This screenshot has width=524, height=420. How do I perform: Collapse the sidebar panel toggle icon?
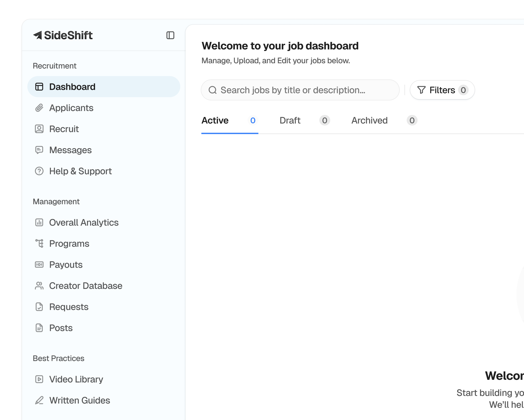[170, 35]
